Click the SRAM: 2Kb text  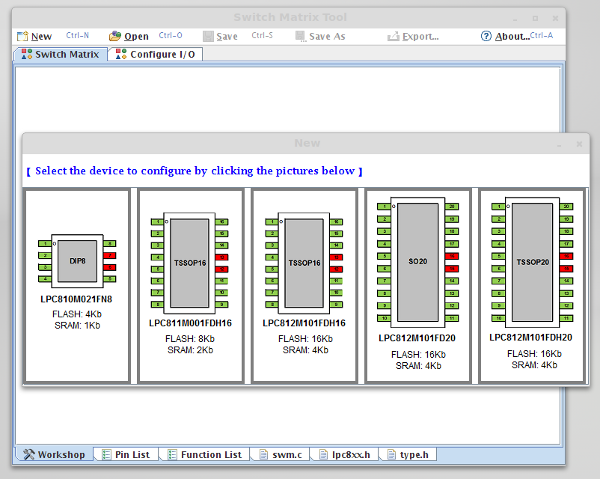pyautogui.click(x=190, y=350)
